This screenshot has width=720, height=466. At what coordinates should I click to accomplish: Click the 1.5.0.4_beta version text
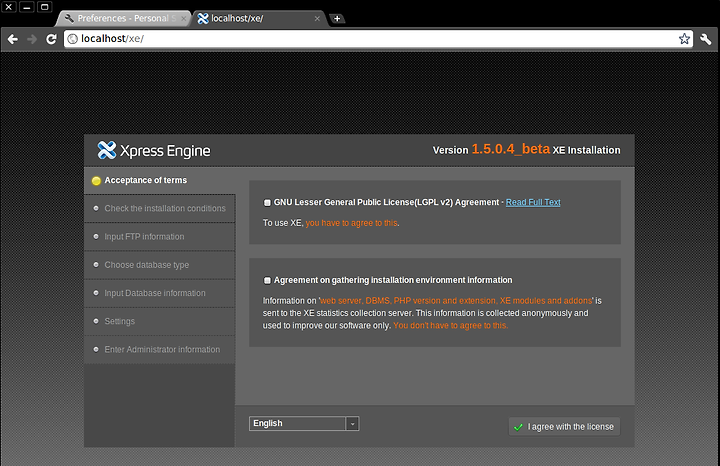click(511, 149)
